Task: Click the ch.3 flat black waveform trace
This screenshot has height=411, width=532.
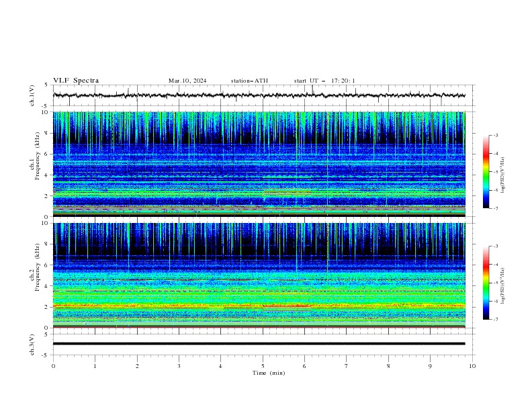Action: (x=259, y=344)
